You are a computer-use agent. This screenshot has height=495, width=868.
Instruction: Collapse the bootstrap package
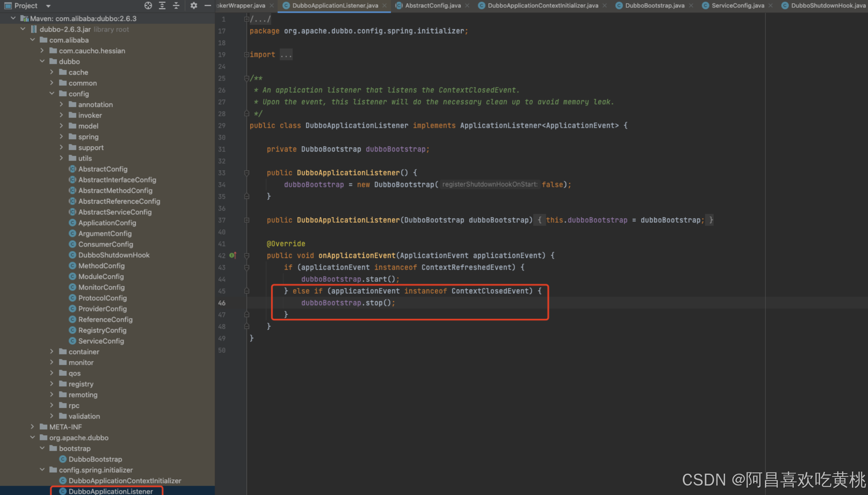42,448
